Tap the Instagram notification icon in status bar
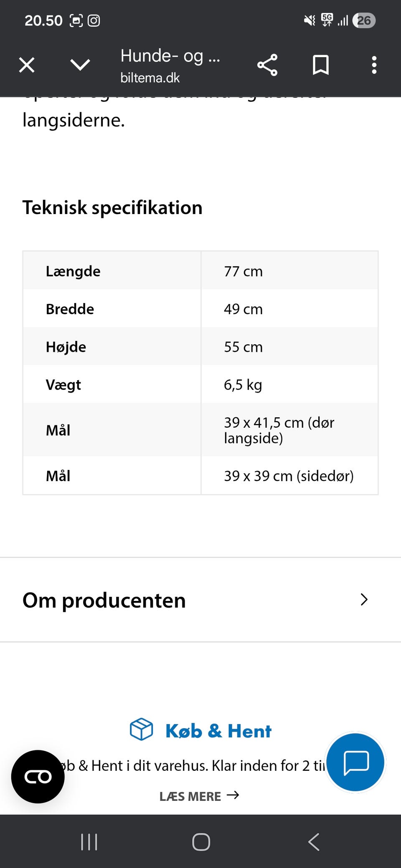 point(94,20)
